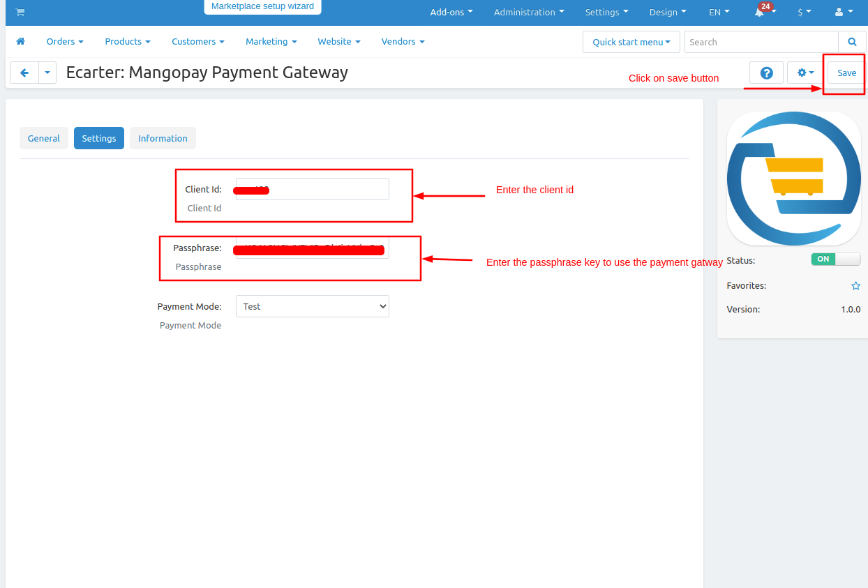Focus the Passphrase input field
The height and width of the screenshot is (588, 868).
point(313,248)
